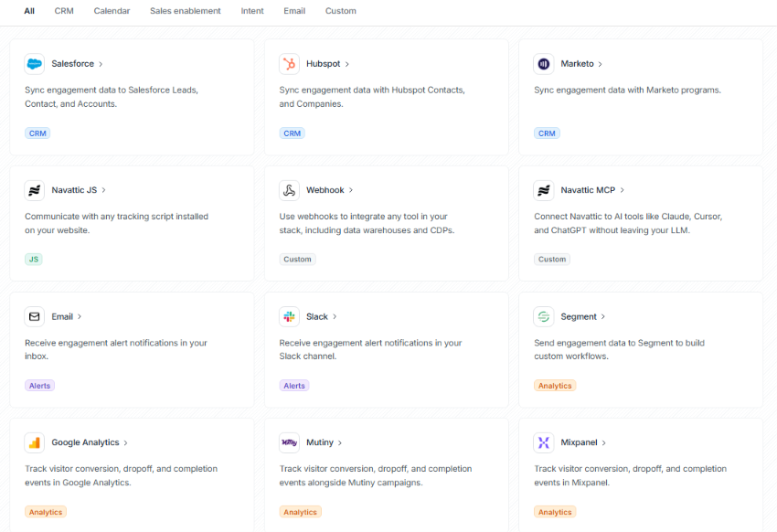Click the Email envelope icon

pos(34,316)
